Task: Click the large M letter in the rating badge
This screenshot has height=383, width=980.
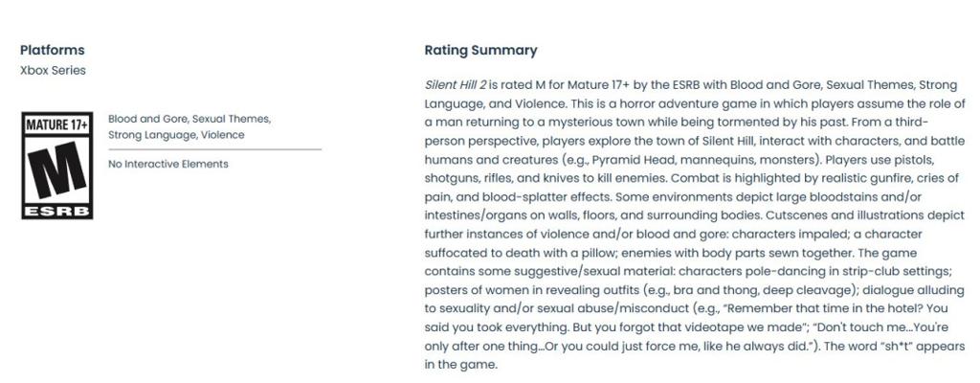Action: pyautogui.click(x=56, y=169)
